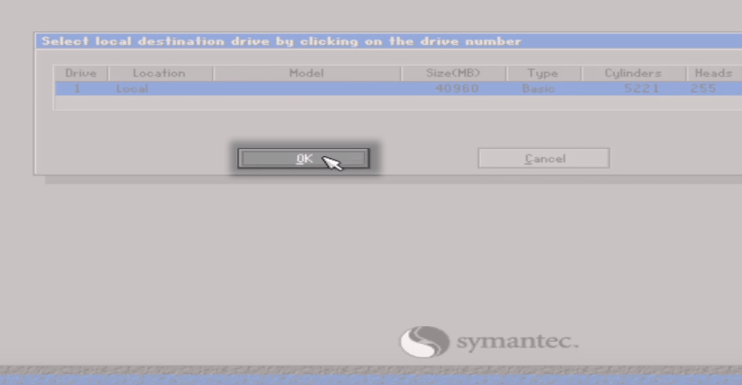Click the 5221 cylinders value
Viewport: 742px width, 385px height.
[x=642, y=88]
